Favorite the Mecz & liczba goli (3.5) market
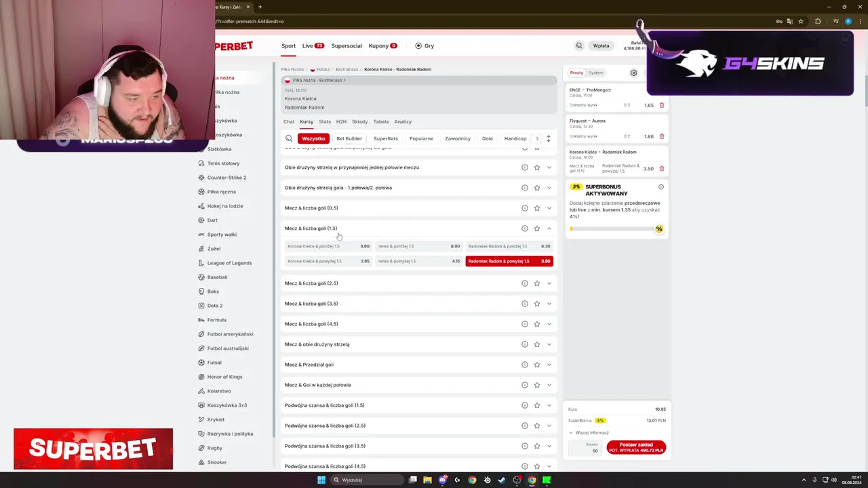868x488 pixels. tap(537, 304)
